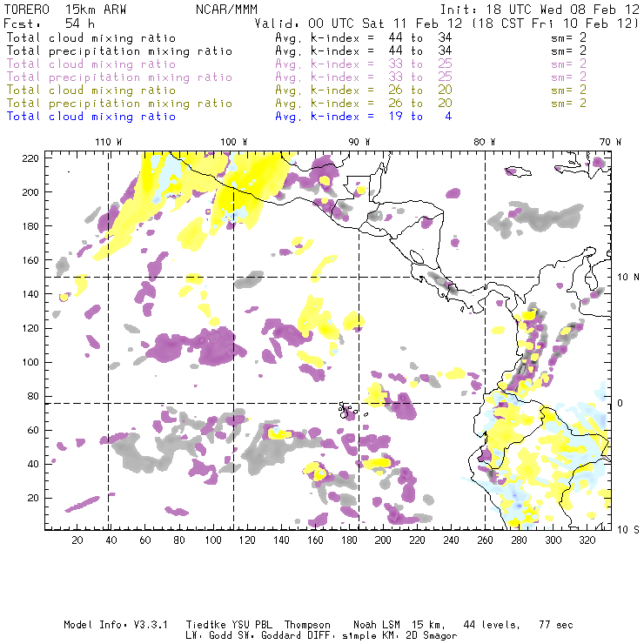Select the '100' vertical axis tick label
Viewport: 644px width, 644px height.
[x=30, y=362]
